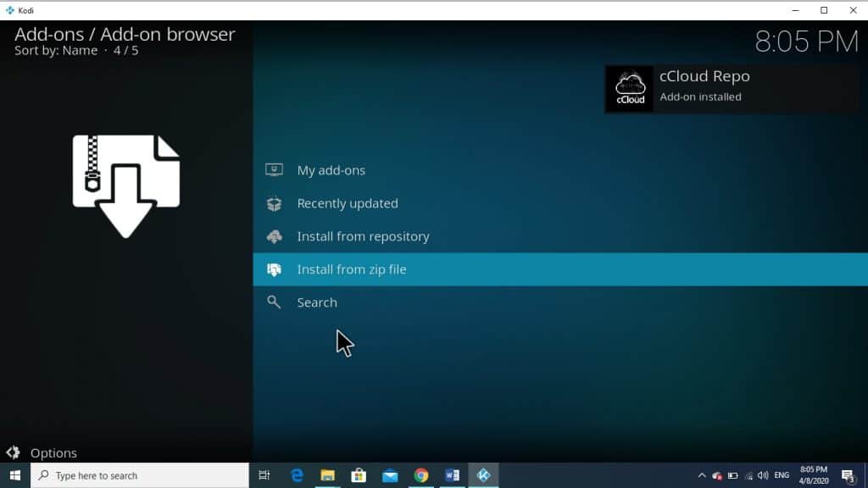The image size is (868, 488).
Task: Open Microsoft Store from taskbar
Action: click(x=359, y=475)
